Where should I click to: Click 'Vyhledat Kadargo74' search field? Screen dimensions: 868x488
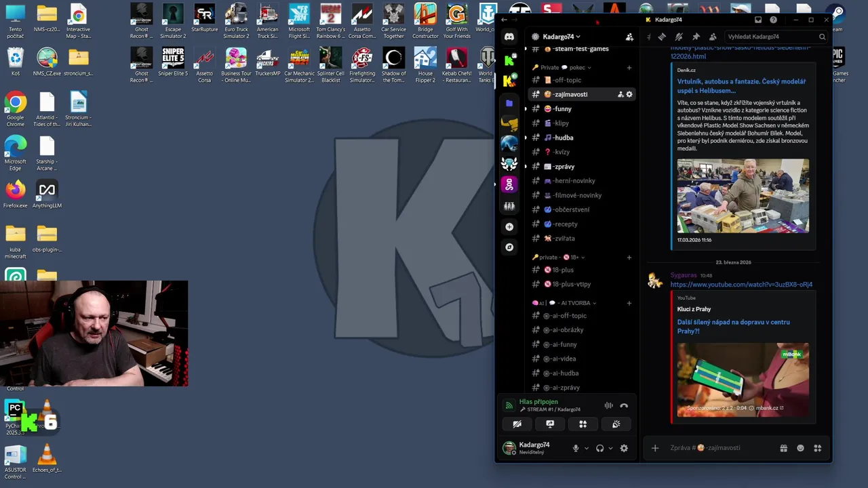(776, 37)
